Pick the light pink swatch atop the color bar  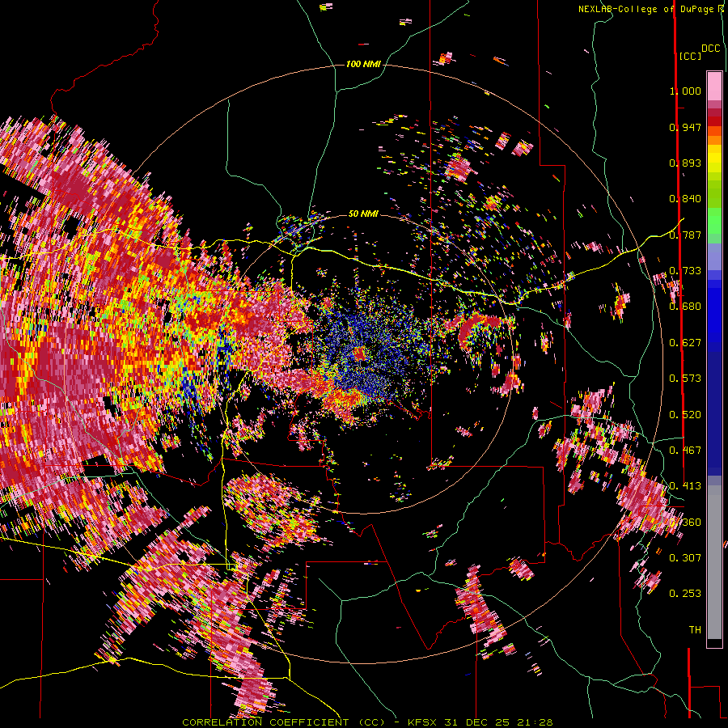(714, 86)
